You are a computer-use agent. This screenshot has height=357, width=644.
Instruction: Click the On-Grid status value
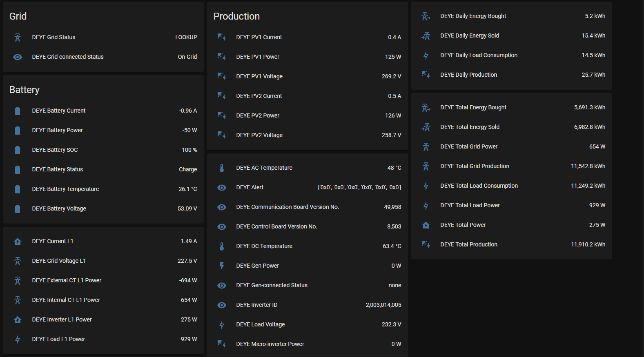click(187, 57)
